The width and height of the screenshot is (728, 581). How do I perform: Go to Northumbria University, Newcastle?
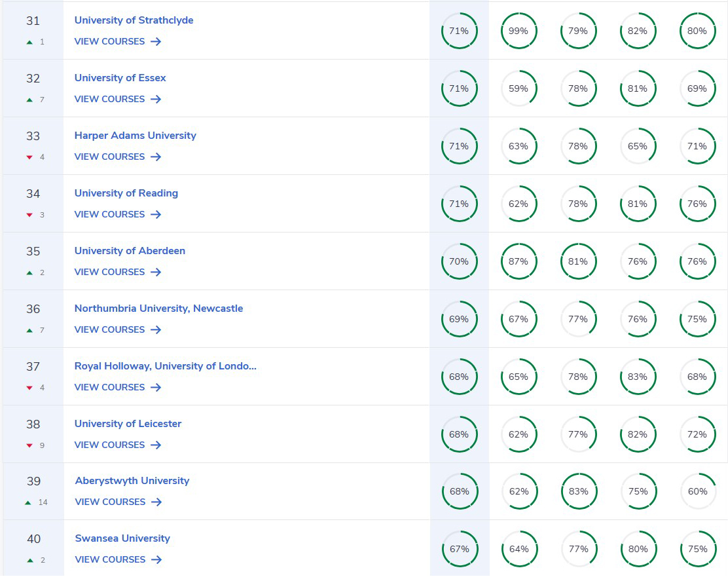[158, 309]
